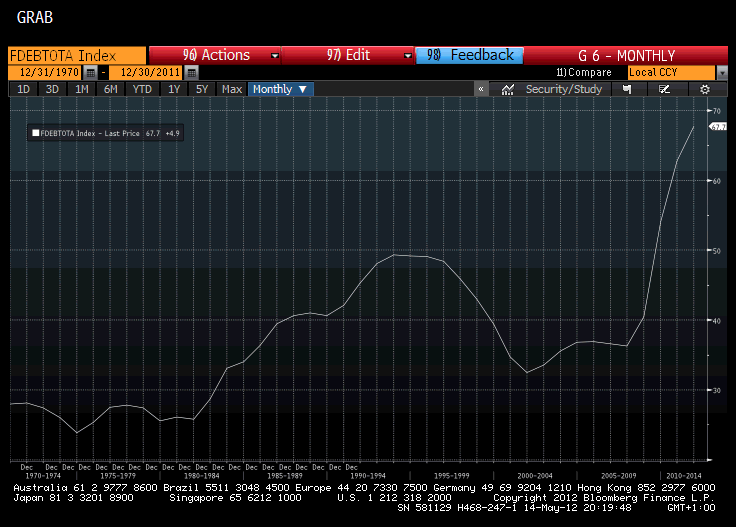Click the Copyright 2012 Bloomberg Finance L.P. text
Image resolution: width=736 pixels, height=527 pixels.
pyautogui.click(x=604, y=497)
